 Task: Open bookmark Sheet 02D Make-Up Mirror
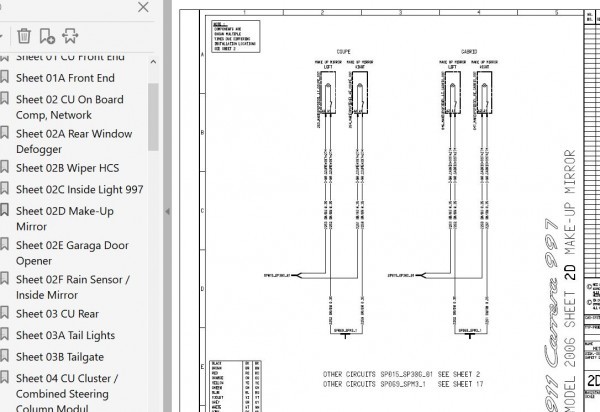click(x=65, y=219)
